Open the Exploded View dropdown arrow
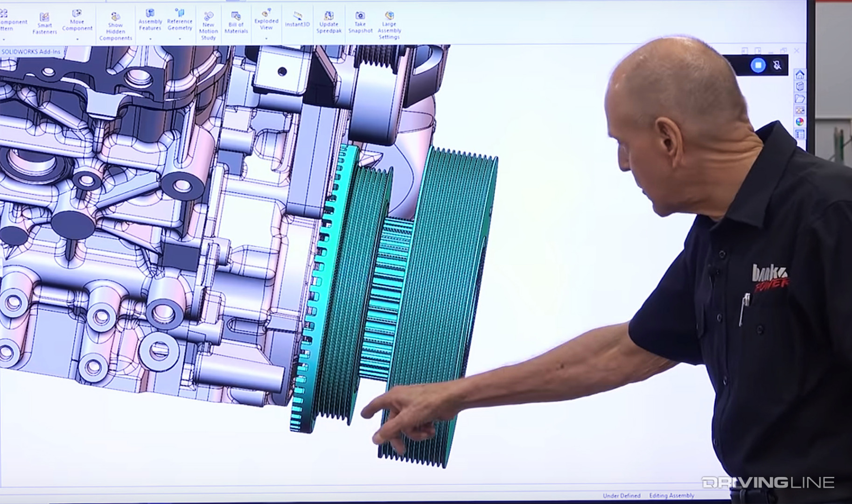 point(266,38)
